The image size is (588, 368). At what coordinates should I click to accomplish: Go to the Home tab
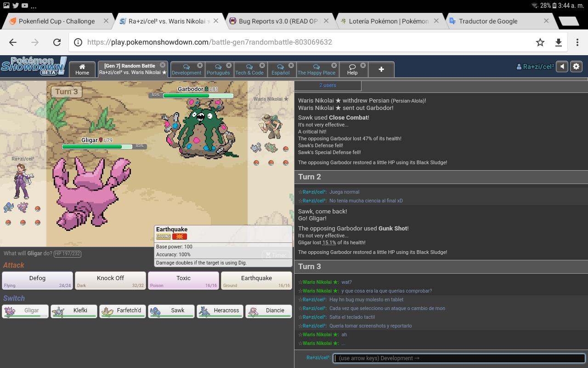(x=82, y=69)
